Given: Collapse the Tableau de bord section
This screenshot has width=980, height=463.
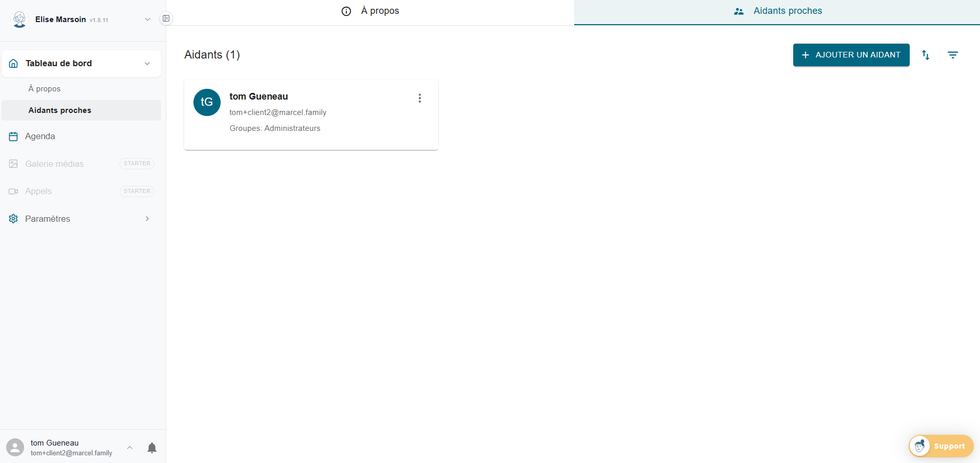Looking at the screenshot, I should [147, 64].
